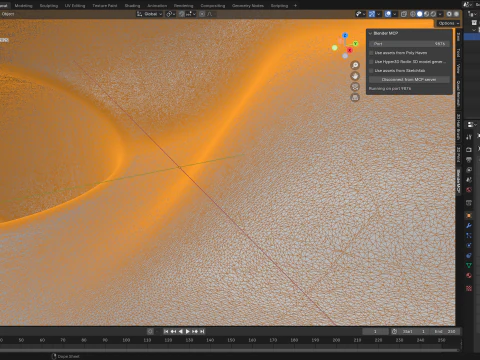Screen dimensions: 480x360
Task: Click the red X axis gizmo
Action: 350,50
